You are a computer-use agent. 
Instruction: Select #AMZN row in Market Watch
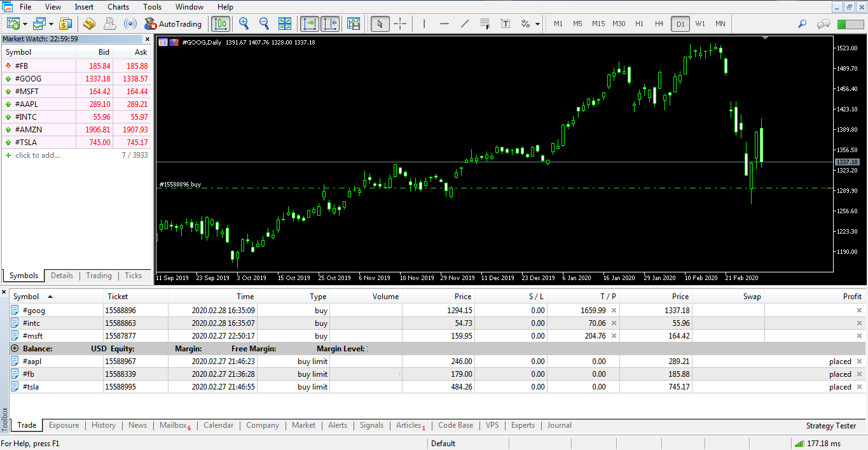tap(77, 130)
